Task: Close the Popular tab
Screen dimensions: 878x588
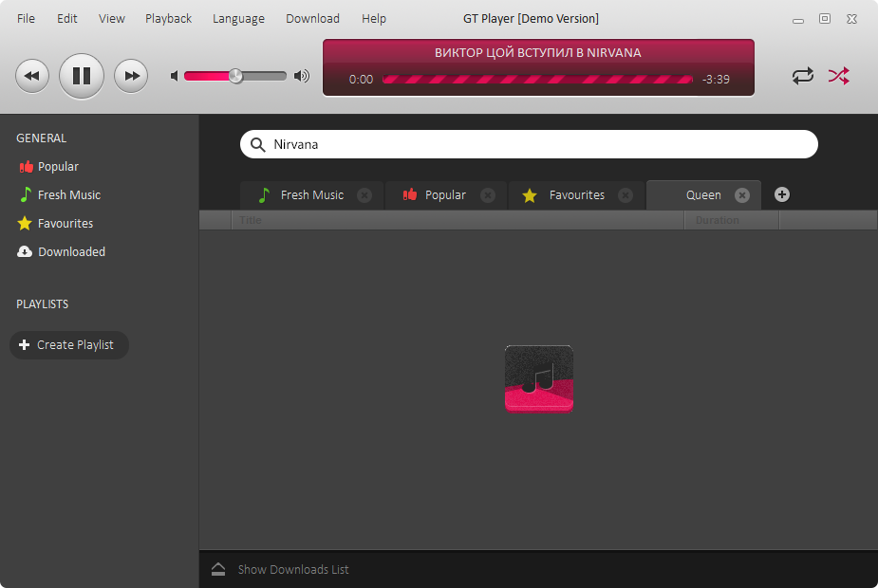Action: pyautogui.click(x=488, y=195)
